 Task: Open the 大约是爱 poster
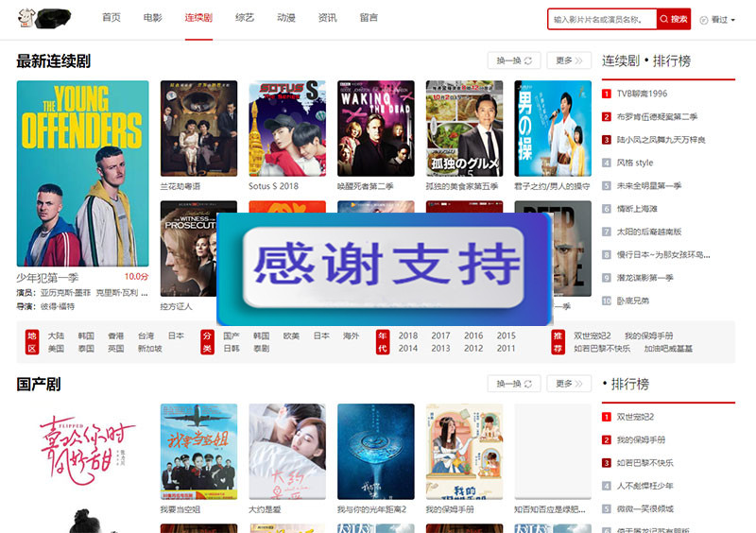(x=287, y=452)
